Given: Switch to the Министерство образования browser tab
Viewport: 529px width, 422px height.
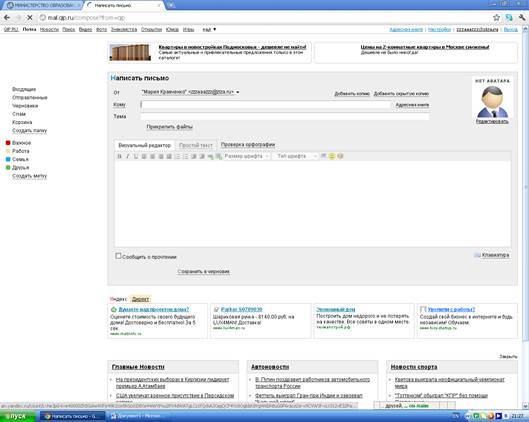Looking at the screenshot, I should [42, 5].
